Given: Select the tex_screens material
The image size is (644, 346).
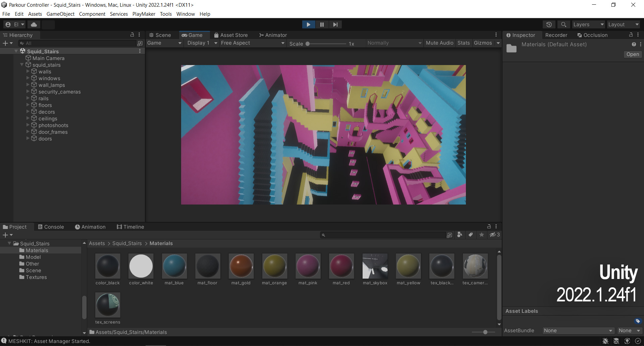Looking at the screenshot, I should tap(108, 308).
